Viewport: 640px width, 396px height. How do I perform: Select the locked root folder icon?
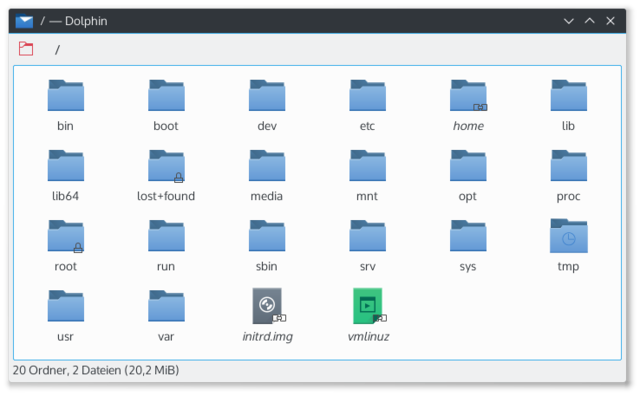click(x=66, y=236)
